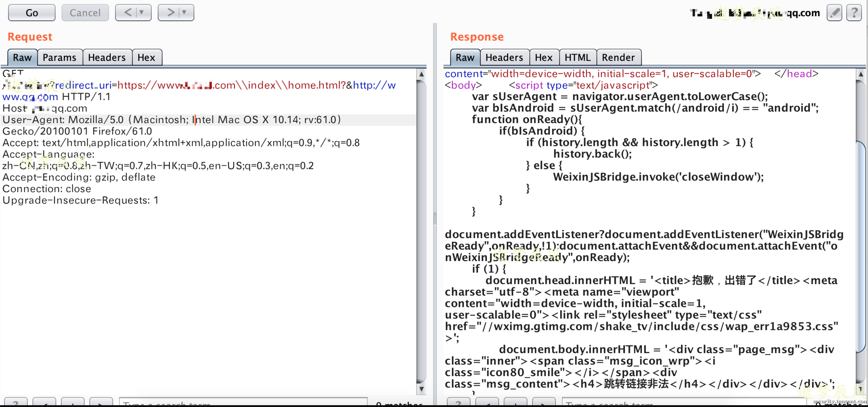Open the request Headers tab

pyautogui.click(x=107, y=58)
